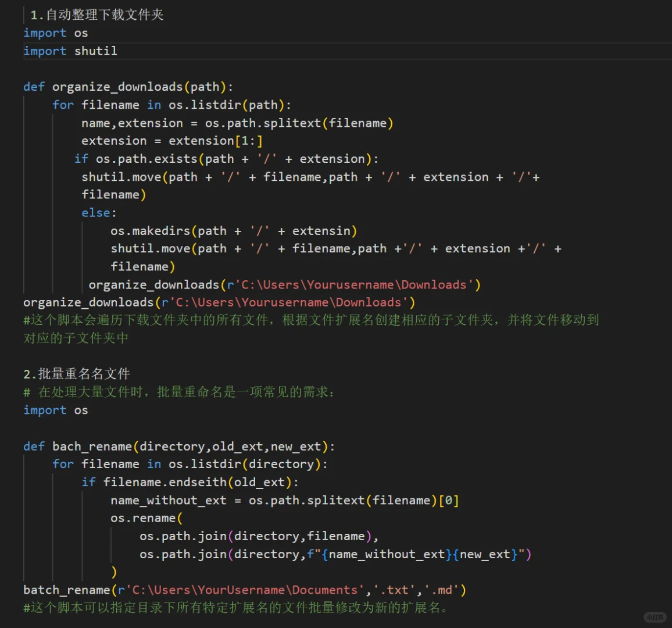Click the comment continuation line '对应的子文件夹中'
Viewport: 672px width, 628px height.
pyautogui.click(x=76, y=338)
